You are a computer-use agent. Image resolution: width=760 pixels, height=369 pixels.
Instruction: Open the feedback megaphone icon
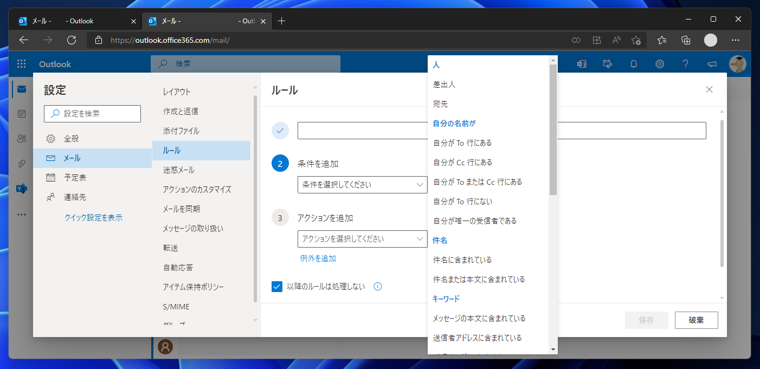click(x=712, y=64)
